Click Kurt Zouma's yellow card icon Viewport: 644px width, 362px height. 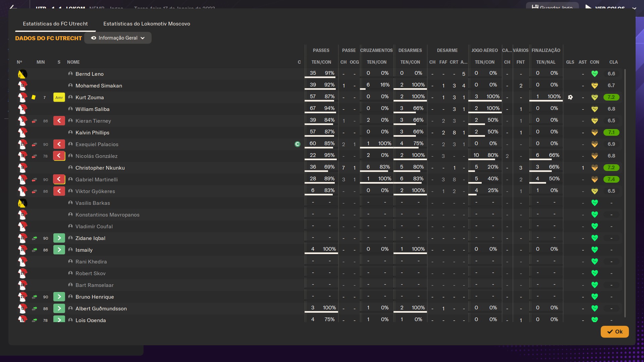[34, 97]
